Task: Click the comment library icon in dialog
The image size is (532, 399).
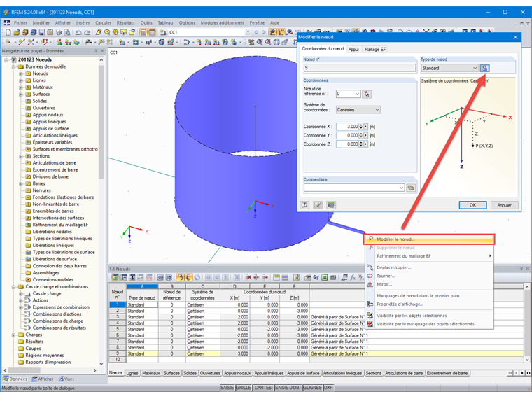Action: pyautogui.click(x=411, y=188)
